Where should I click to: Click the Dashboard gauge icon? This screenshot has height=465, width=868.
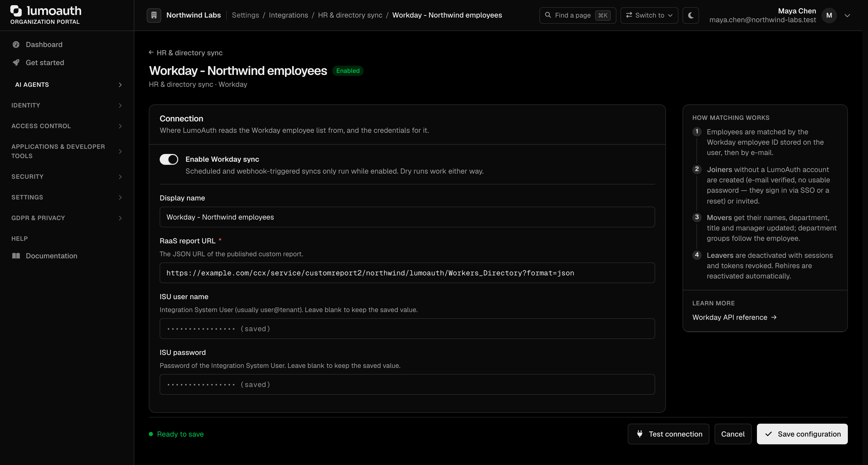tap(16, 44)
